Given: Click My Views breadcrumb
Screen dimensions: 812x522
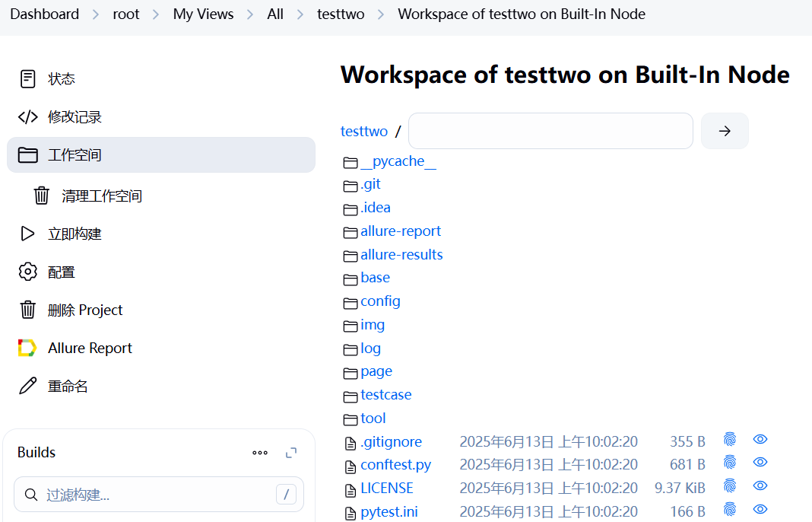Looking at the screenshot, I should 203,14.
